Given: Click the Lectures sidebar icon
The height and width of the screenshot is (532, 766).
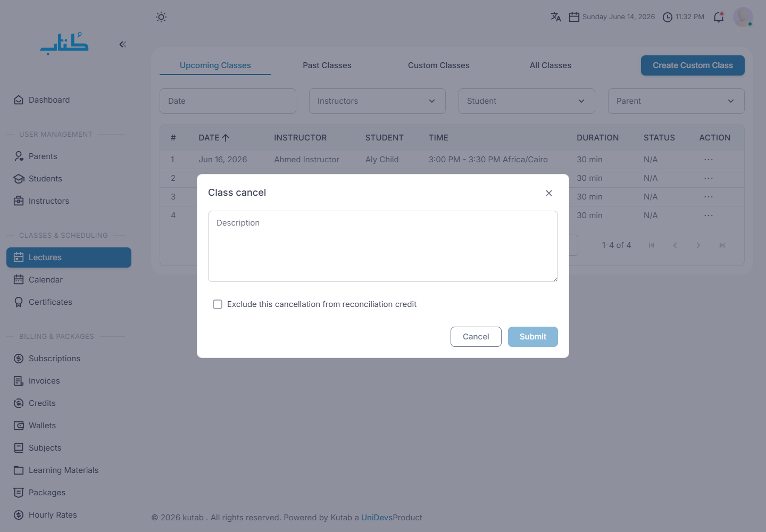Looking at the screenshot, I should tap(19, 257).
